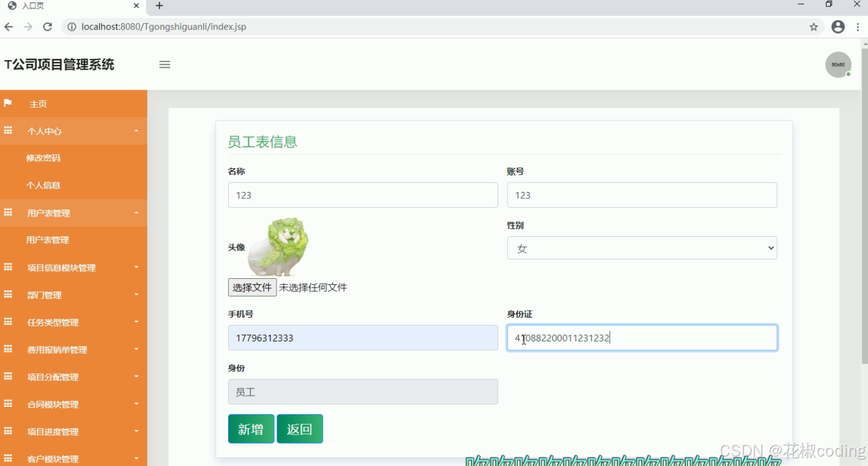
Task: Click the icon next to 客户模块管理
Action: click(x=8, y=458)
